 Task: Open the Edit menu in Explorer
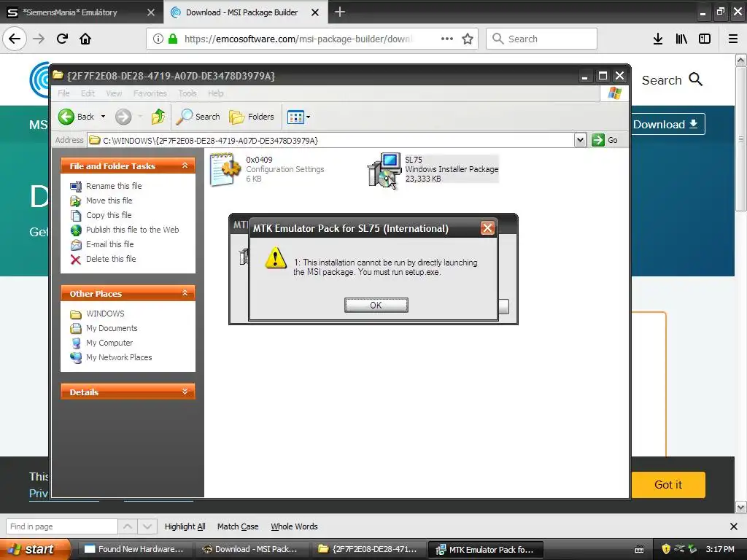point(88,93)
